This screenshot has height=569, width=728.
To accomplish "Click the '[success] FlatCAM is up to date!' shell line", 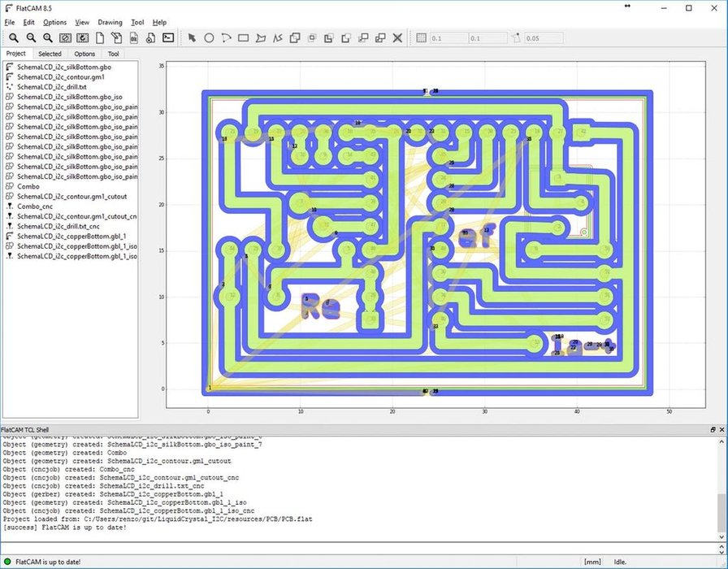I will (64, 528).
